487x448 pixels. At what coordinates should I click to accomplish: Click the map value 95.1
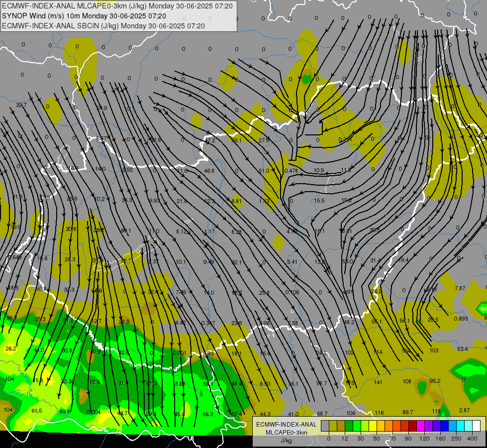point(377,322)
